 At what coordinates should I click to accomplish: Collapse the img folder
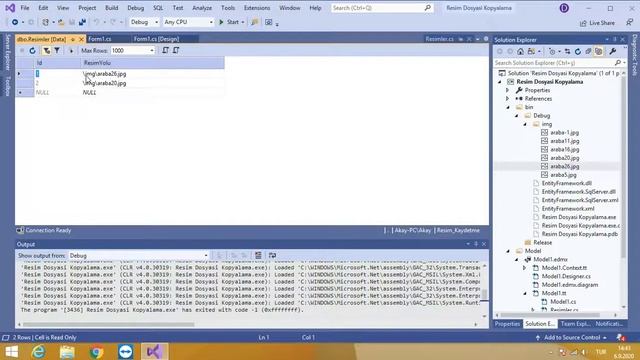pyautogui.click(x=525, y=124)
